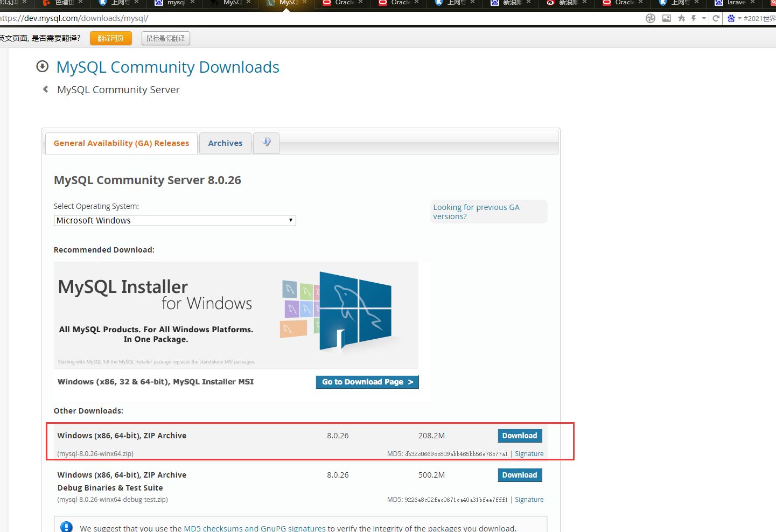Reload the page with refresh icon
Viewport: 776px width, 532px height.
coord(716,18)
